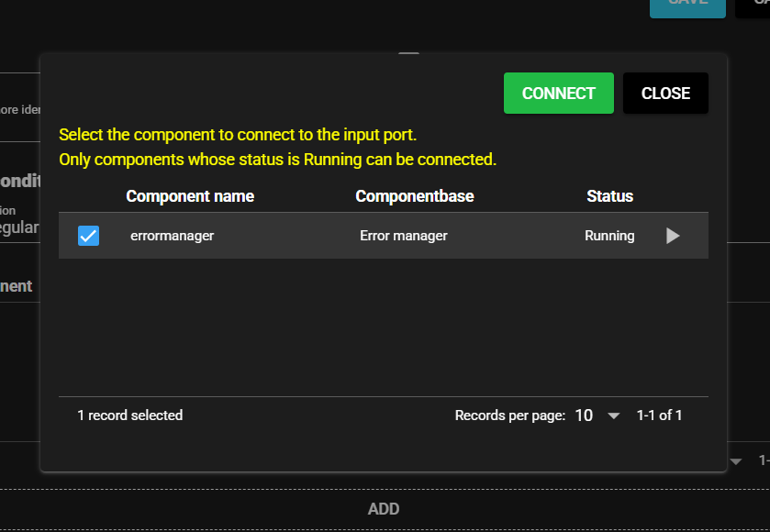Viewport: 770px width, 532px height.
Task: Click the Componentbase column header
Action: pyautogui.click(x=414, y=196)
